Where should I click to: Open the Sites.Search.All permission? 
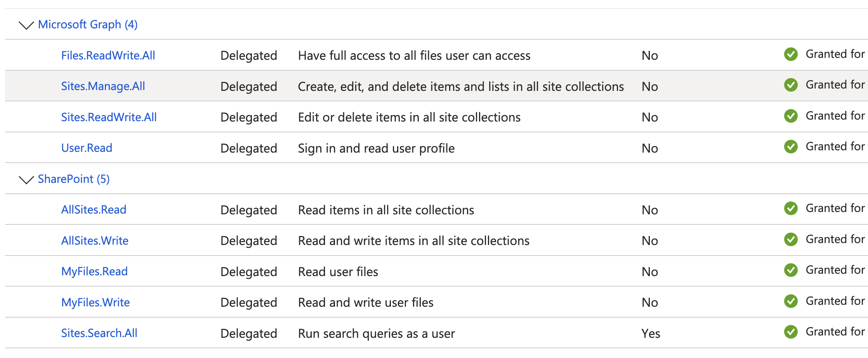point(99,333)
